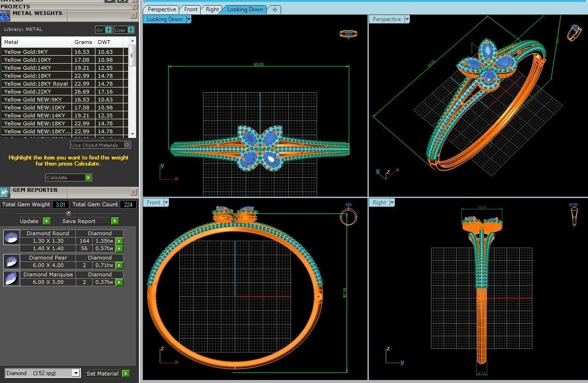Switch to the Right tab

(212, 9)
